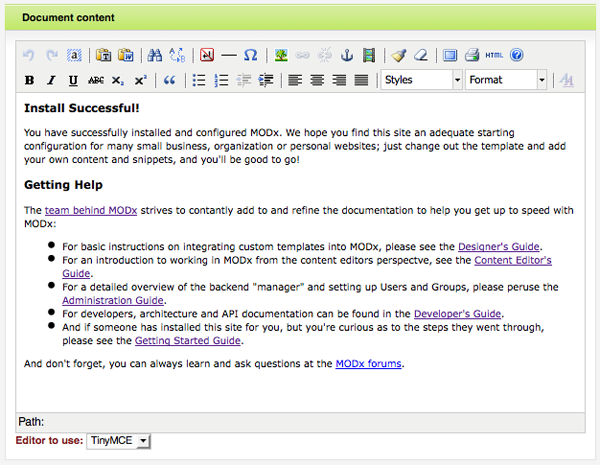This screenshot has height=465, width=600.
Task: Open the Find binoculars tool
Action: tap(155, 55)
